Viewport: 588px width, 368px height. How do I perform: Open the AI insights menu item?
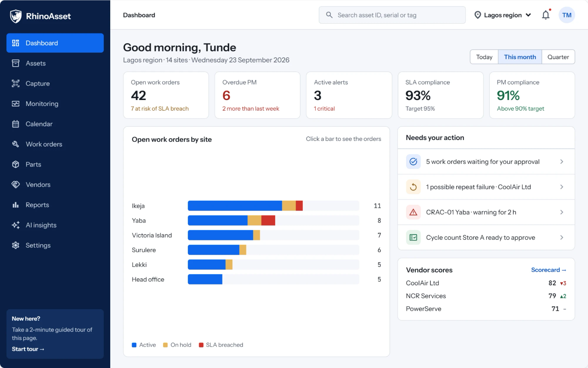[55, 225]
